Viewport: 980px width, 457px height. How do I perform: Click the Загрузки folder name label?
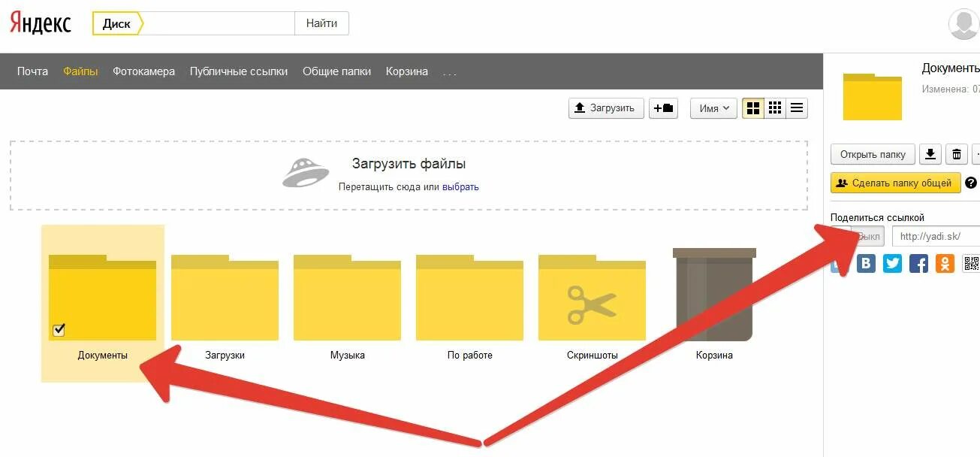pyautogui.click(x=225, y=355)
